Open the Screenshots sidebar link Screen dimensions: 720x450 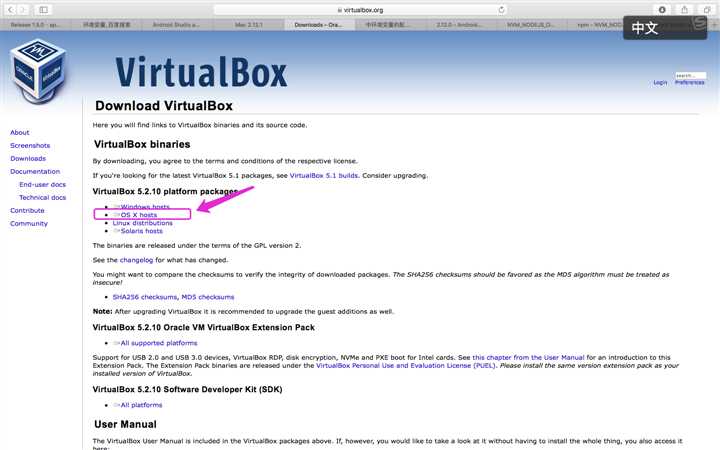[30, 146]
